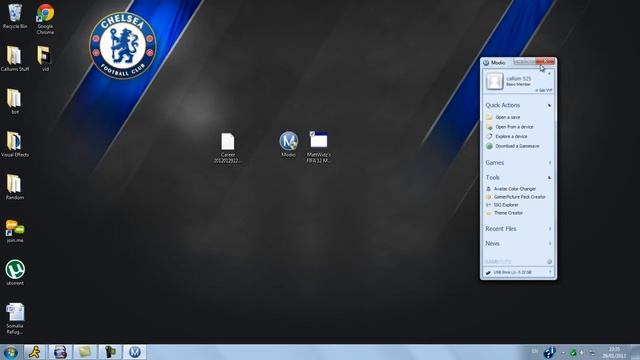The height and width of the screenshot is (360, 640).
Task: Click the Modio taskbar button
Action: pyautogui.click(x=135, y=352)
